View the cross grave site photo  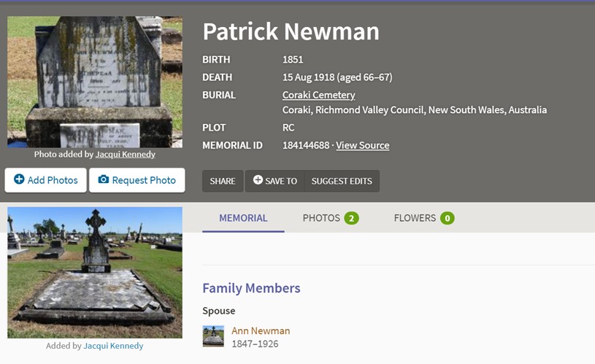click(x=94, y=272)
